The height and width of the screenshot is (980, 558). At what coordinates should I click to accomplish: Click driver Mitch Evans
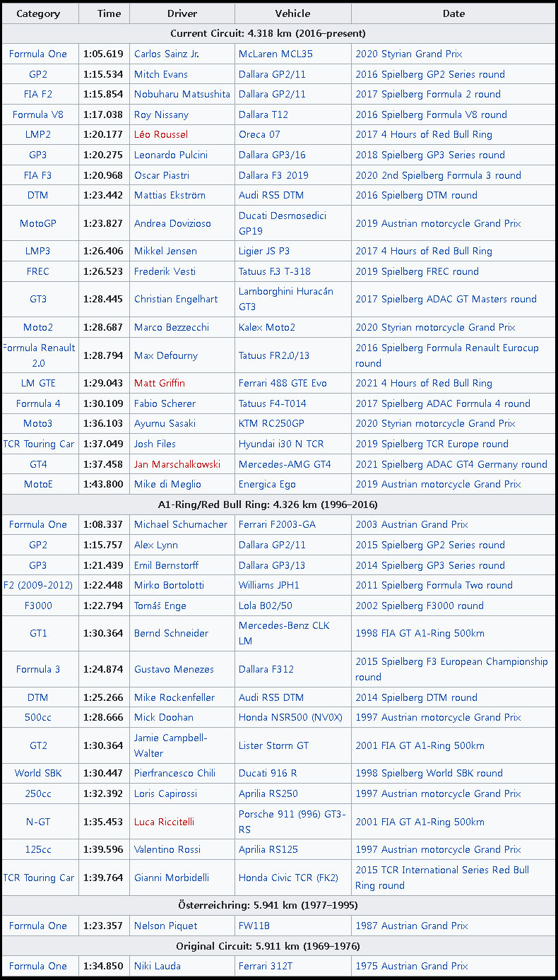pyautogui.click(x=162, y=74)
